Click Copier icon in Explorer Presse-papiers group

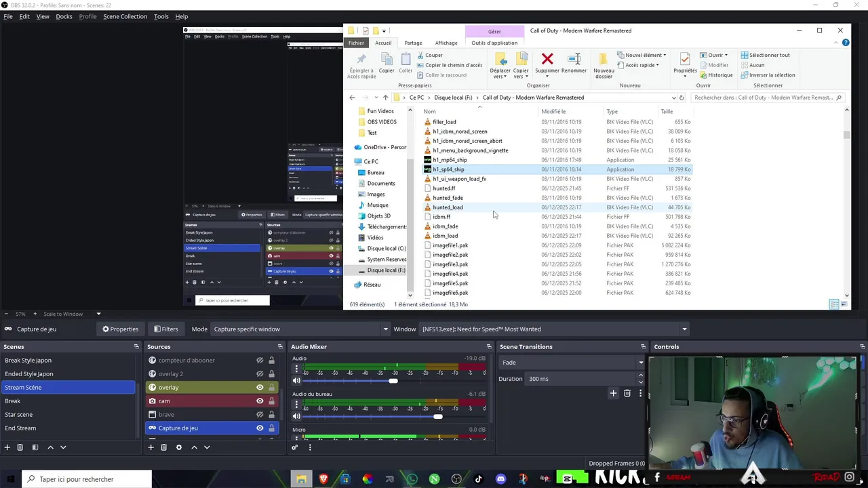[387, 63]
